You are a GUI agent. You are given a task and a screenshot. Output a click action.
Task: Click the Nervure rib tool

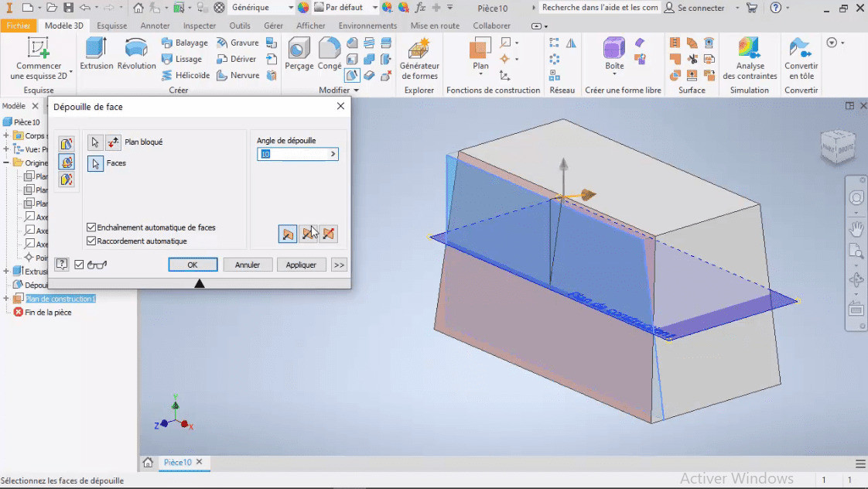tap(238, 75)
